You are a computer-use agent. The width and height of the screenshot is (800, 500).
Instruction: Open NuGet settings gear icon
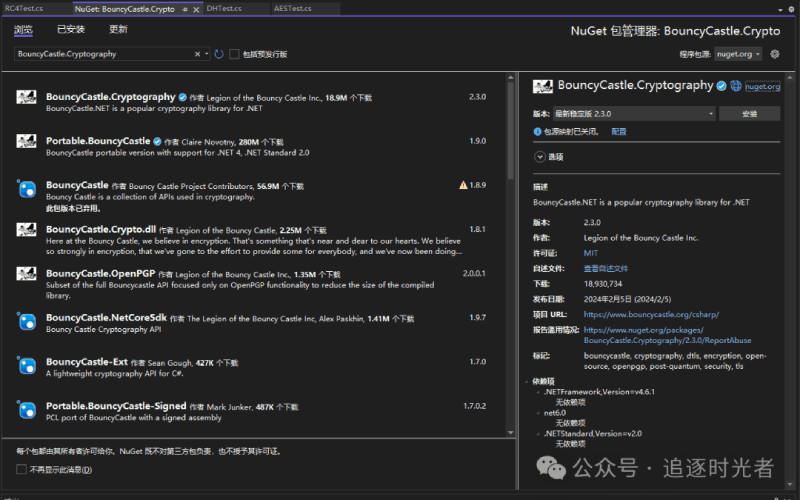pos(774,54)
